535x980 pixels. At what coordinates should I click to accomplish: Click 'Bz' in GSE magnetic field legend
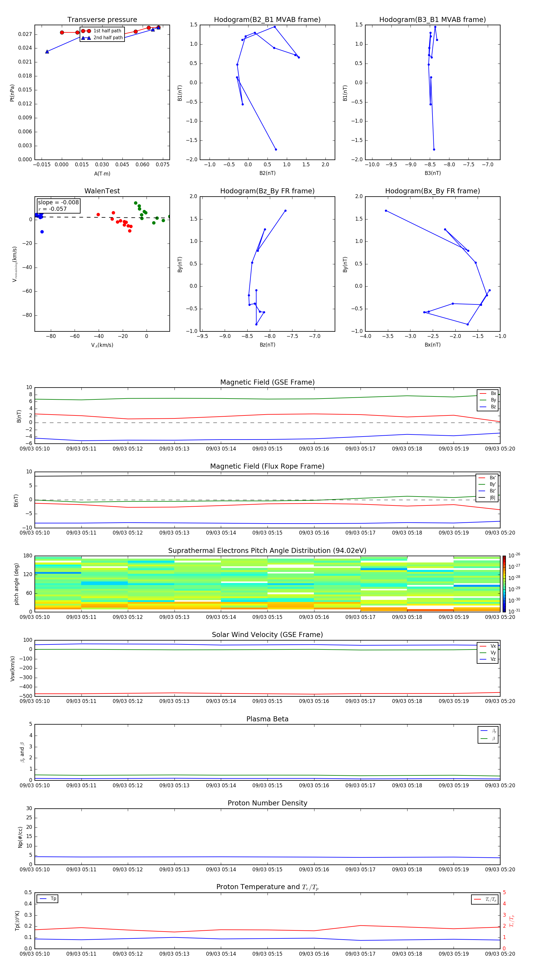click(493, 407)
